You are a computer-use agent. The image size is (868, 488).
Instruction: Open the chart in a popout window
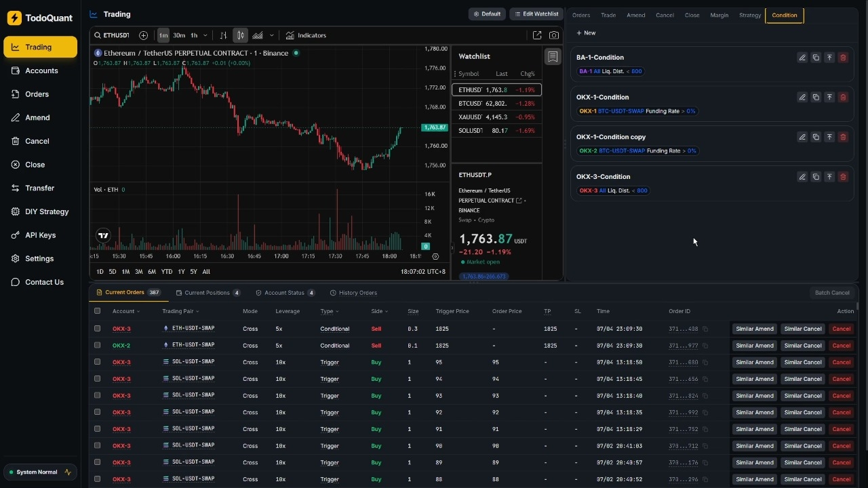click(537, 35)
